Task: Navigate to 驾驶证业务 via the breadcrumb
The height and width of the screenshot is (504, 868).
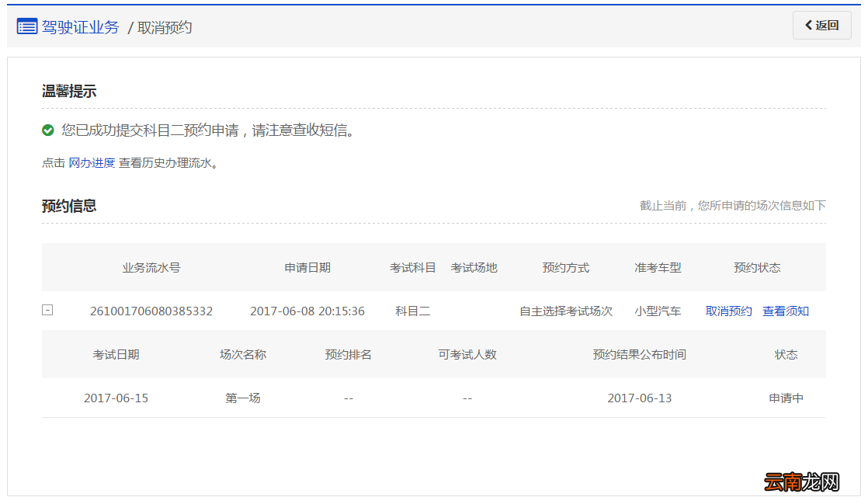Action: coord(82,26)
